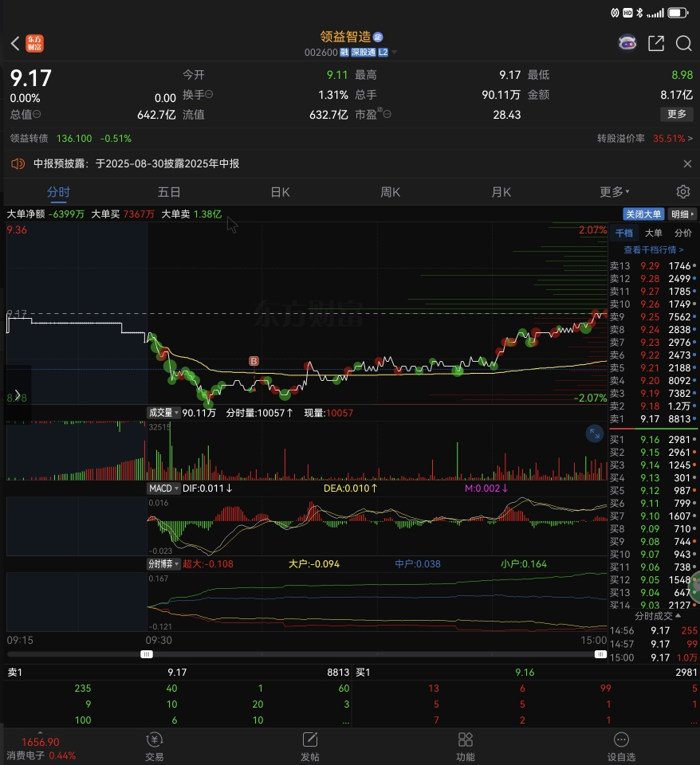Open 查看千档行情 link

(x=654, y=249)
